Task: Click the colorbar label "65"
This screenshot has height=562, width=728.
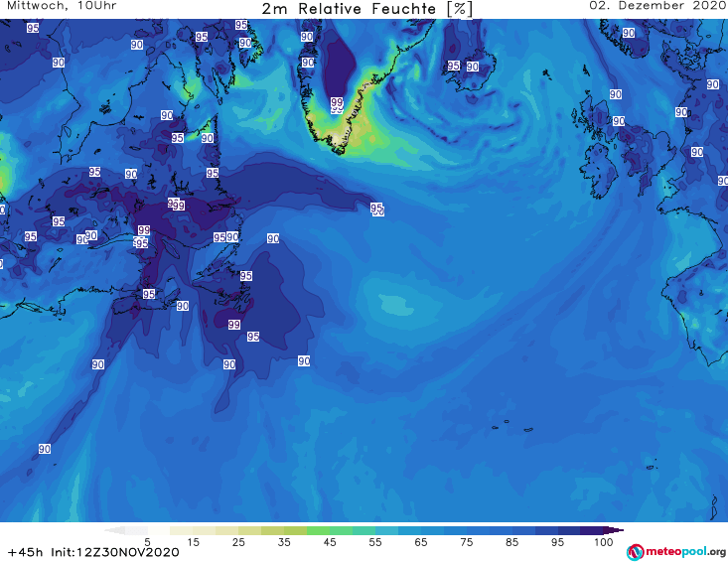Action: tap(421, 542)
